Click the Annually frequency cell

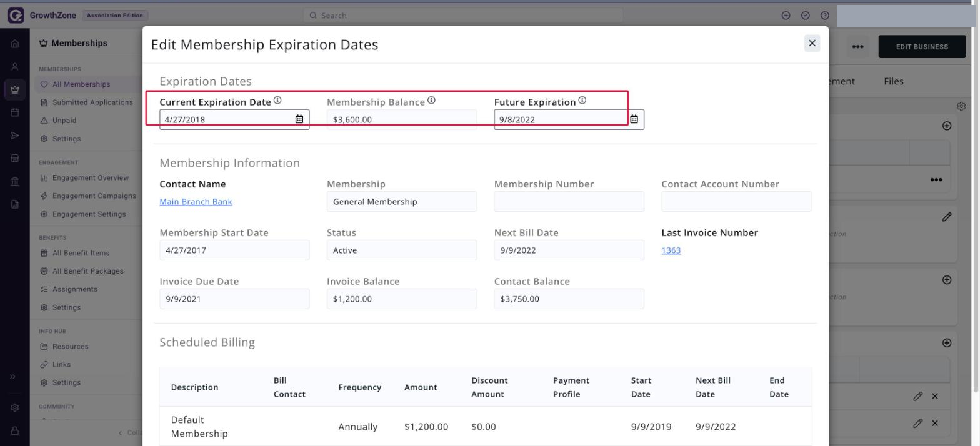coord(358,427)
